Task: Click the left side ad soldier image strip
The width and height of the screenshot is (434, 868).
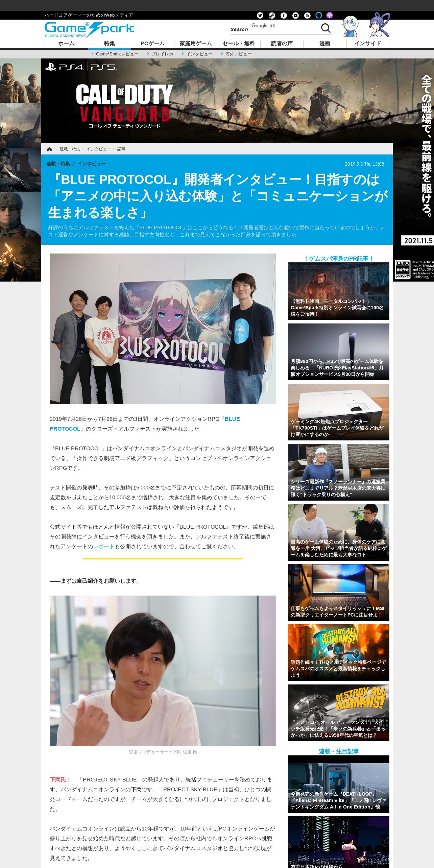Action: pos(21,170)
